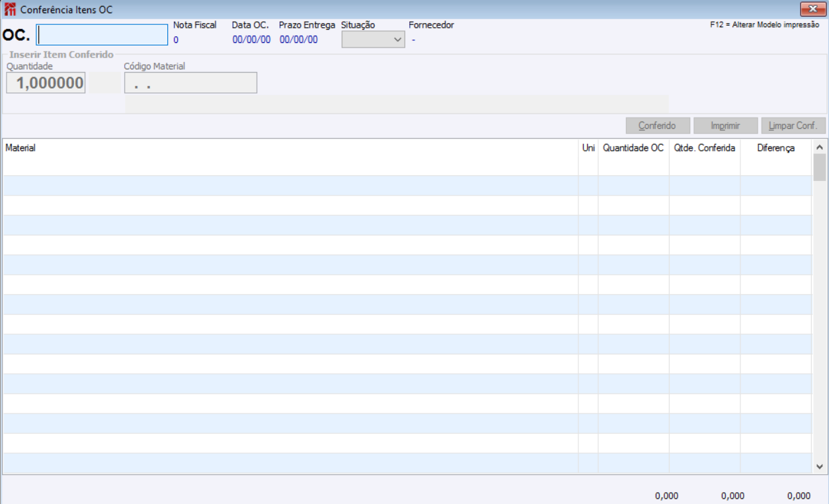Click the vertical scrollbar thumb
Viewport: 829px width, 504px height.
820,167
